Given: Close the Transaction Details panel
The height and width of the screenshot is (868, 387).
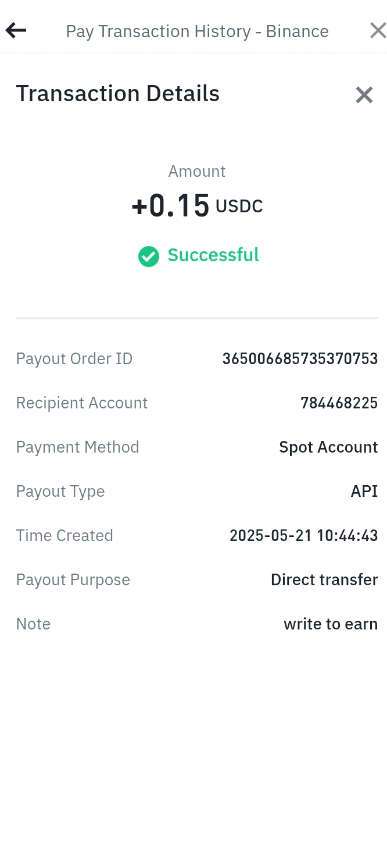Looking at the screenshot, I should 364,95.
